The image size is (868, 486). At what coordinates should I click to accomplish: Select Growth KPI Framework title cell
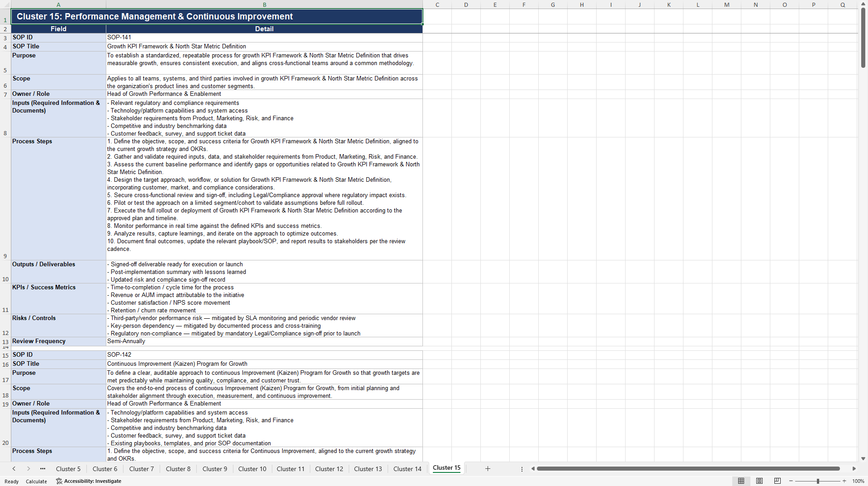pos(264,47)
